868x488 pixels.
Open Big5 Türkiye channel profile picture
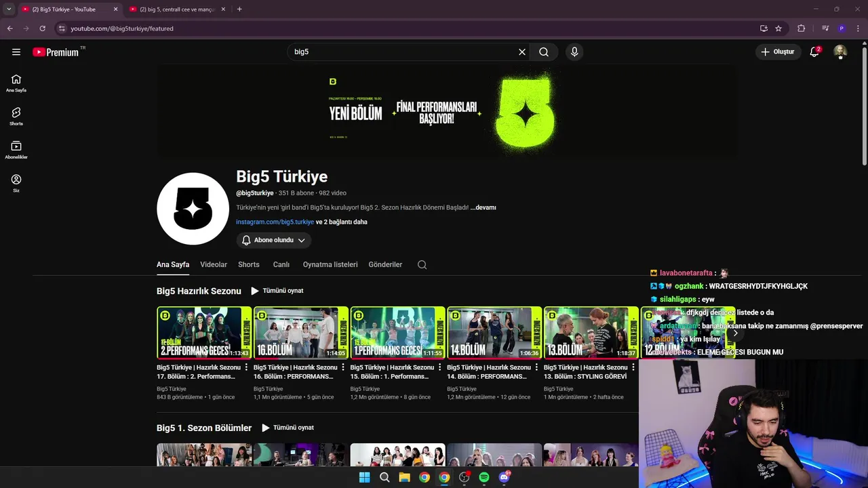click(193, 208)
